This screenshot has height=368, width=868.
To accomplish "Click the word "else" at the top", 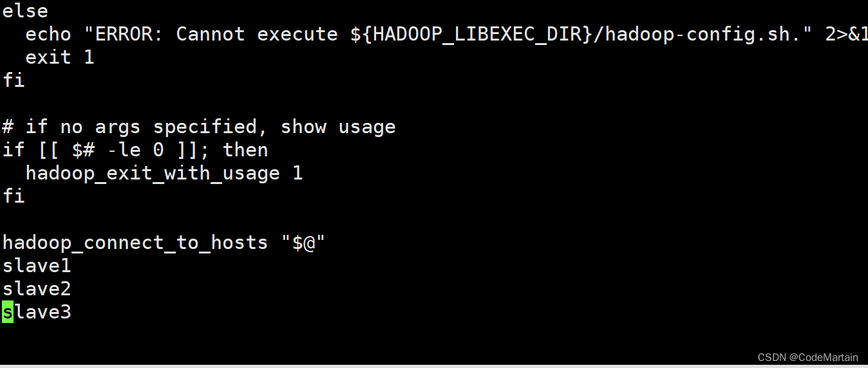I will [x=25, y=11].
